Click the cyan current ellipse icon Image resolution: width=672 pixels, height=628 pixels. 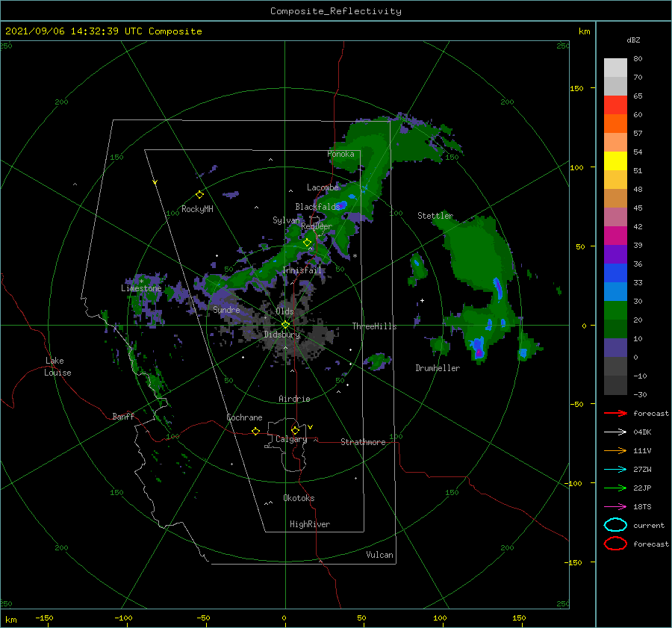coord(615,525)
